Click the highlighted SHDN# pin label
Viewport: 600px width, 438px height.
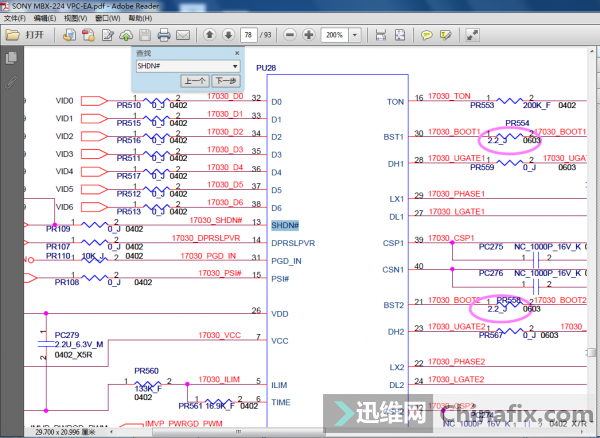click(285, 225)
